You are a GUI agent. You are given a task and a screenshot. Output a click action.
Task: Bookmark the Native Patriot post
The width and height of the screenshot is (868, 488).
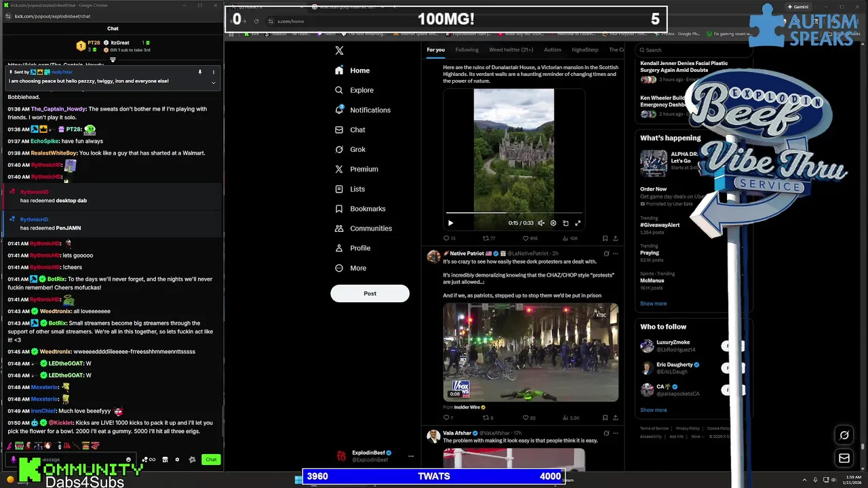[x=605, y=418]
